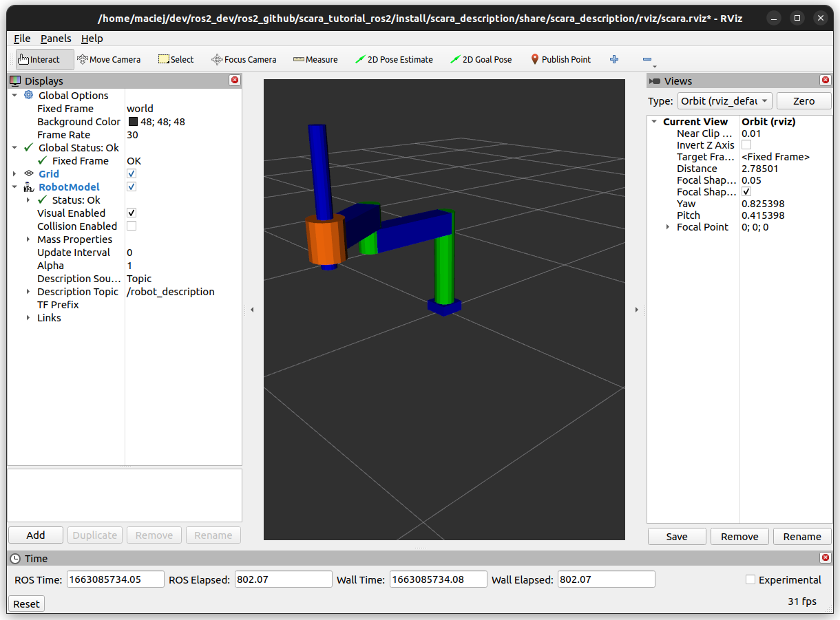The image size is (840, 620).
Task: Activate the Move Camera tool
Action: (109, 59)
